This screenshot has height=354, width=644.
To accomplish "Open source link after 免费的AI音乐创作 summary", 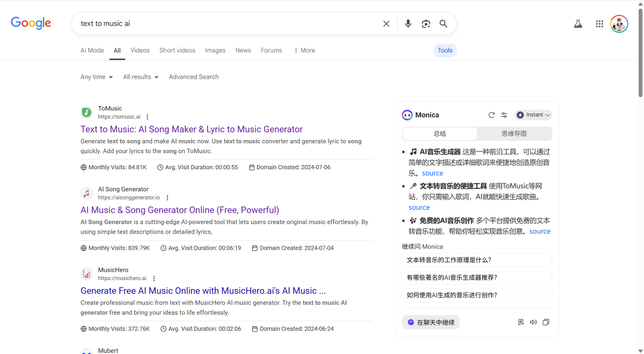I will click(x=540, y=231).
